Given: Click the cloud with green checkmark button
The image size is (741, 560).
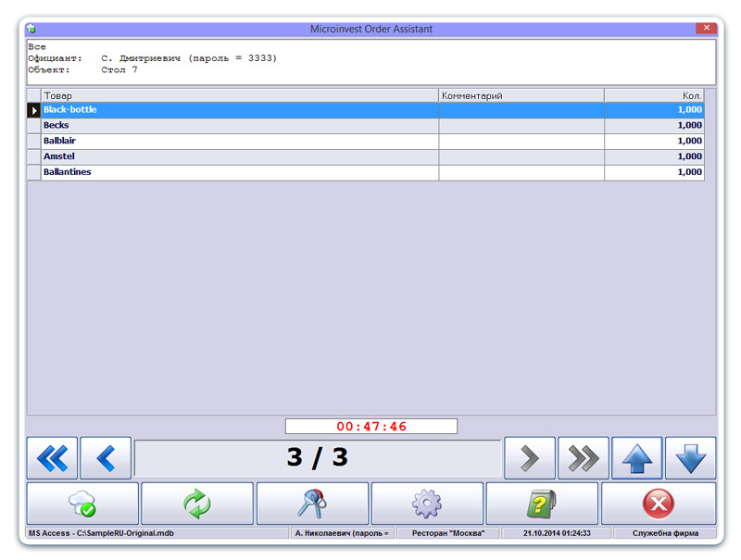Looking at the screenshot, I should (x=82, y=504).
